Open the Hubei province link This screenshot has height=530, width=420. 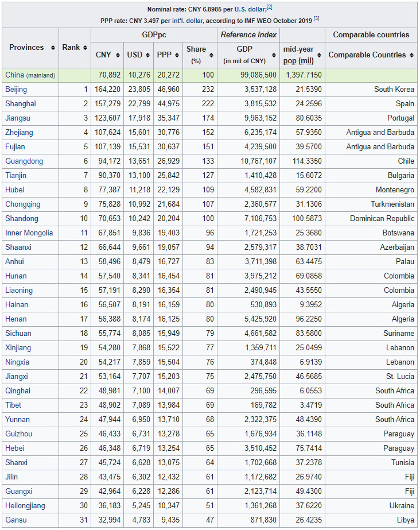[14, 190]
